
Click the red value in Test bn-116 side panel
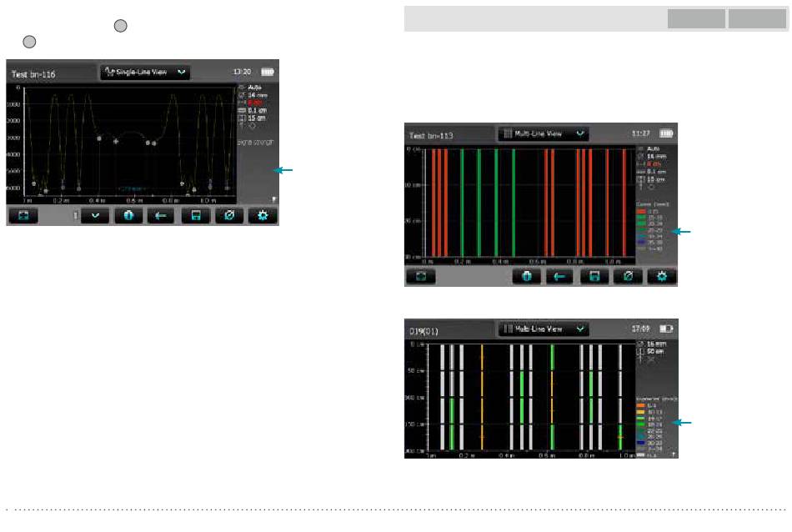point(255,103)
